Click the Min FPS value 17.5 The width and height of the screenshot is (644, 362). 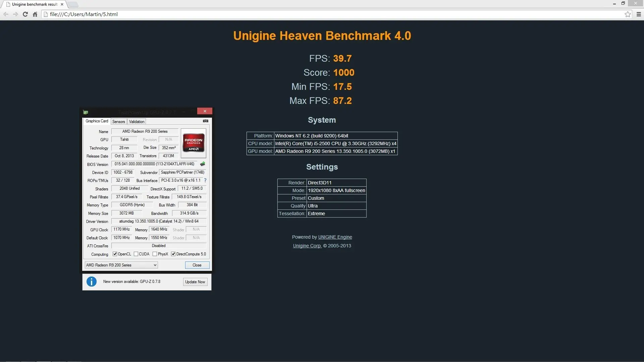(x=342, y=86)
